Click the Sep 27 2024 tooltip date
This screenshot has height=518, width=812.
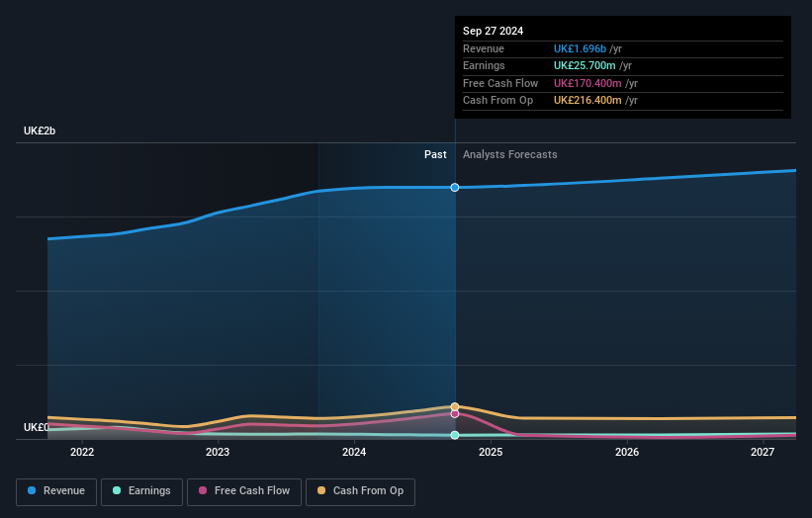coord(493,31)
